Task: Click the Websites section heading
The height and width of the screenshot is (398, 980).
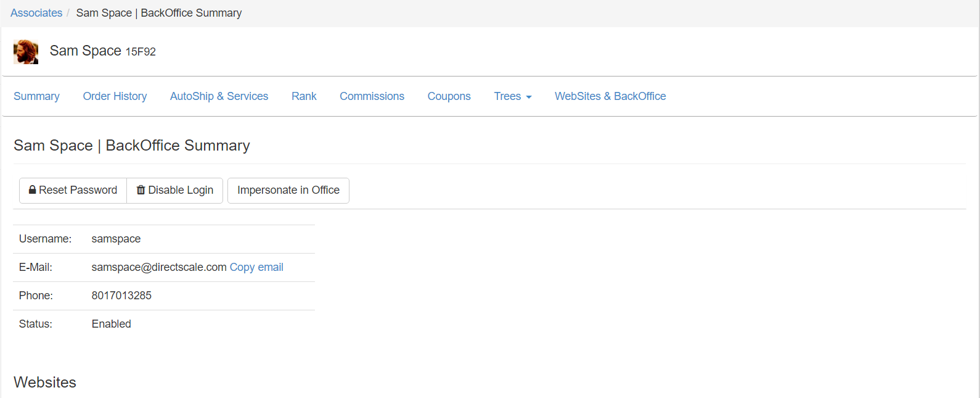Action: pyautogui.click(x=45, y=383)
